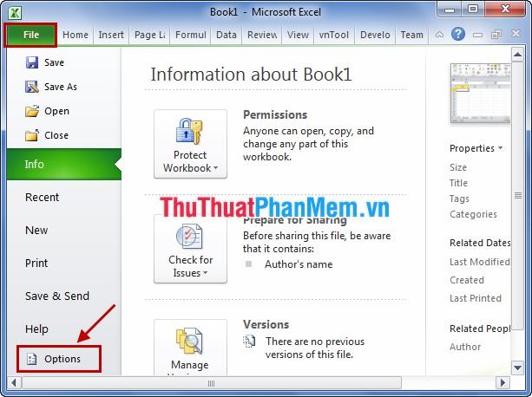The image size is (532, 397).
Task: Switch to the Review tab
Action: click(261, 35)
